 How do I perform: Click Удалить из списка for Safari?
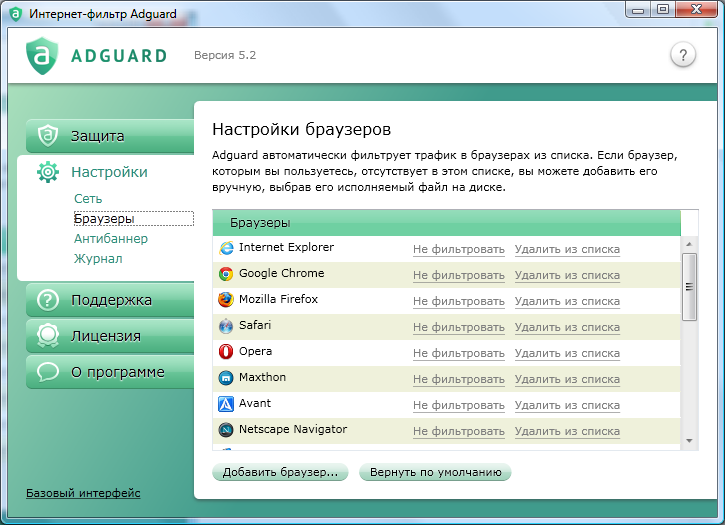tap(567, 327)
